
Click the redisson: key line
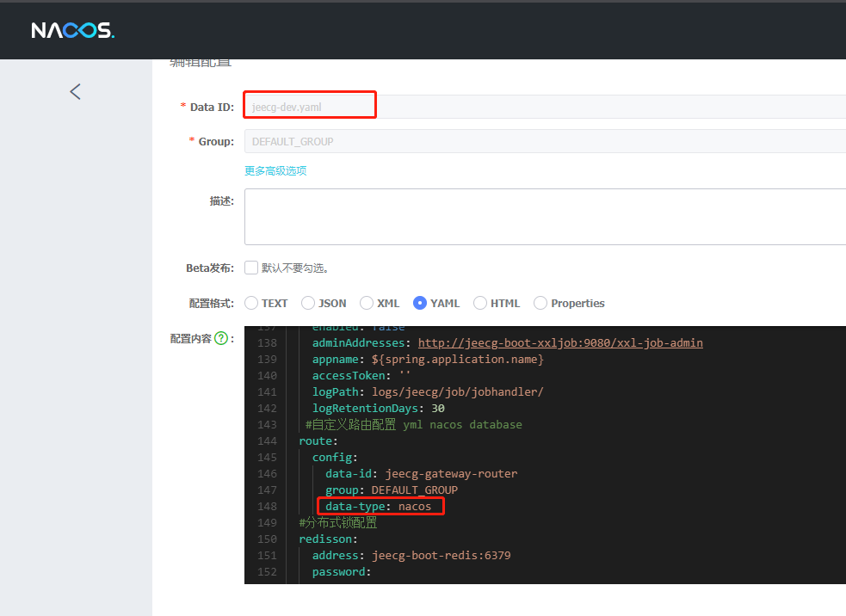328,539
